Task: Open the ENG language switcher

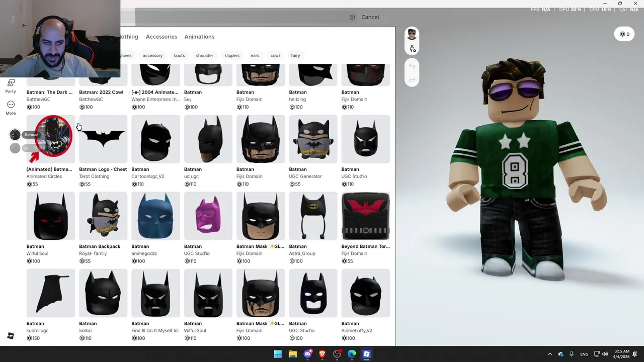Action: click(x=584, y=354)
